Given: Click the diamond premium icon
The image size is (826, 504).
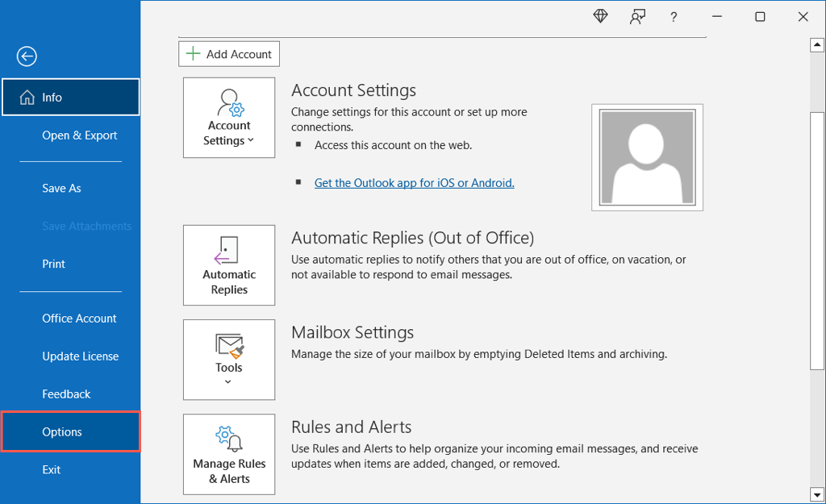Looking at the screenshot, I should tap(600, 16).
